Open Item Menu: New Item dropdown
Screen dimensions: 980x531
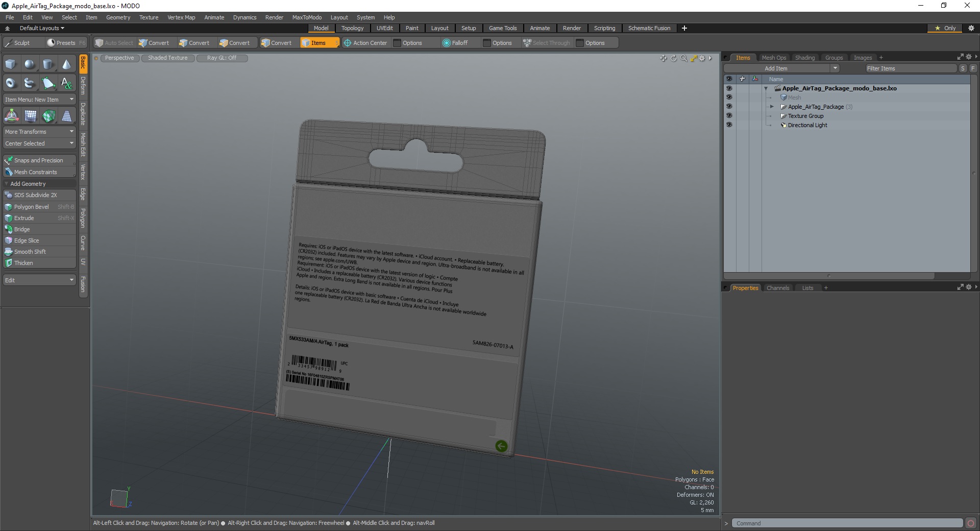tap(39, 100)
